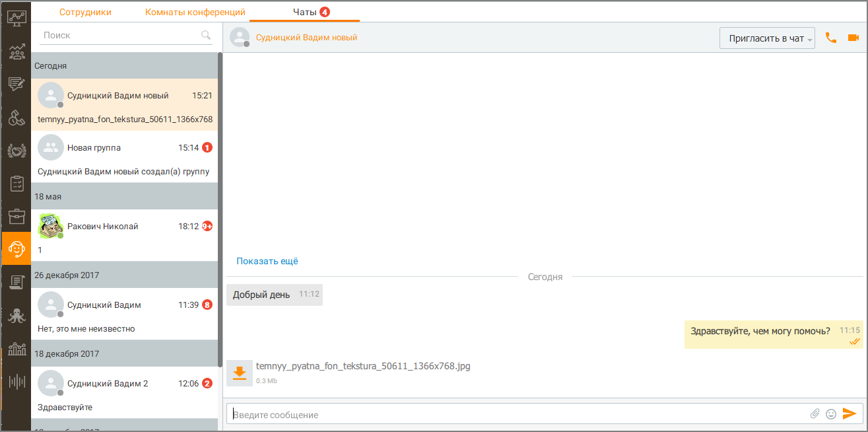Open the Судницкий Вадим 2 chat

pos(125,393)
